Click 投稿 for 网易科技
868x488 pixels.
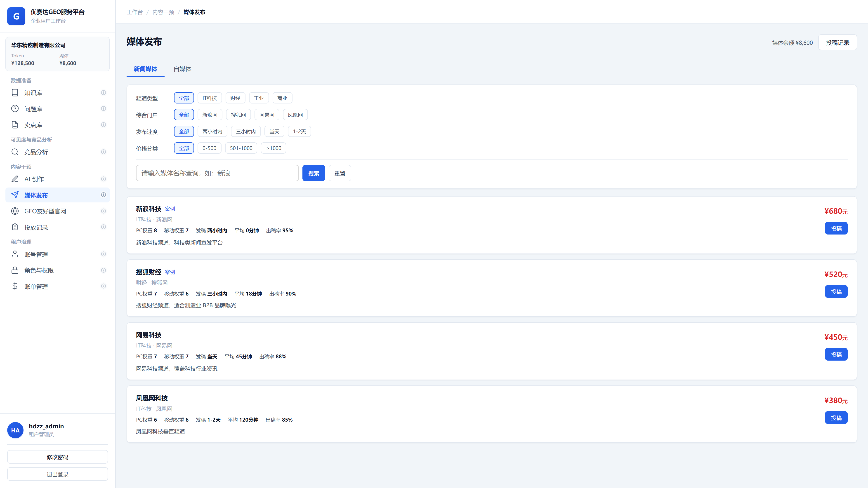coord(836,355)
